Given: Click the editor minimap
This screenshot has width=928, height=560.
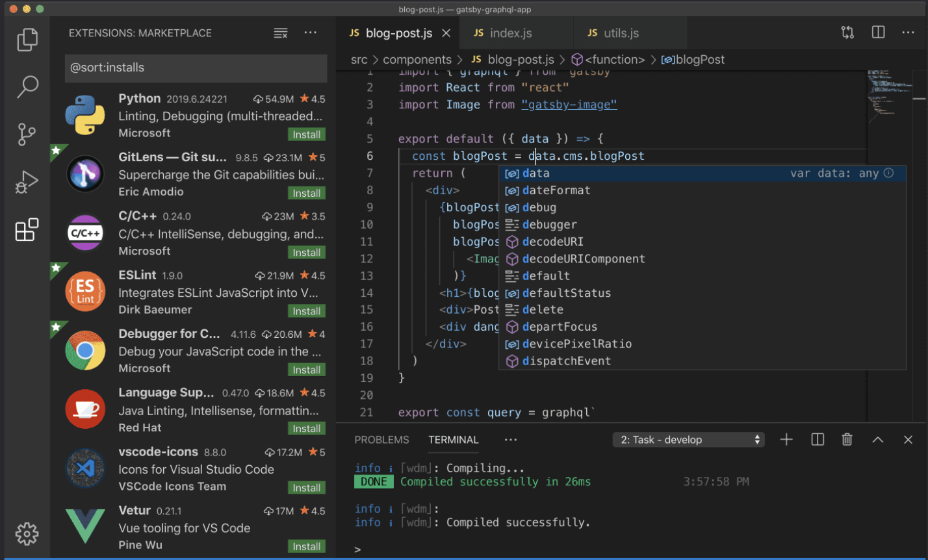Looking at the screenshot, I should (888, 247).
